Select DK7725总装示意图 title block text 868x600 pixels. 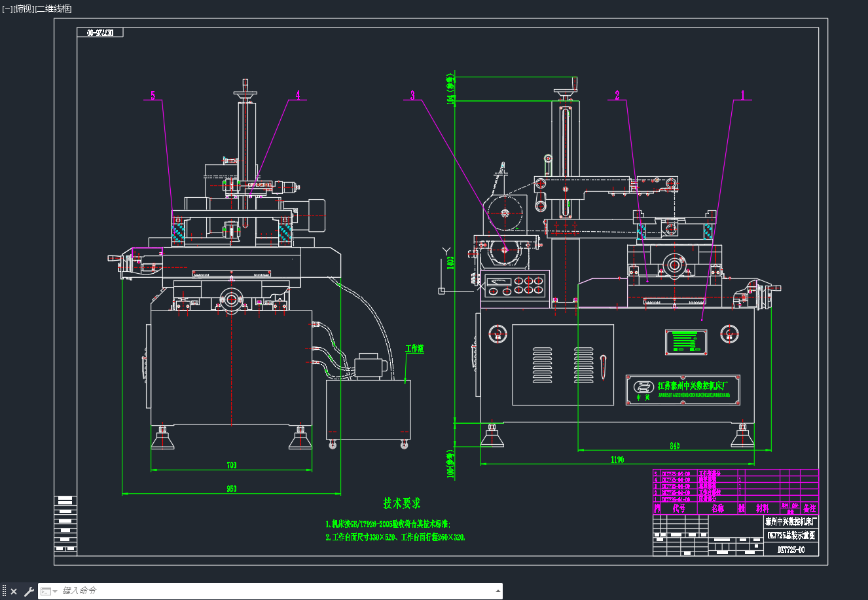(791, 535)
